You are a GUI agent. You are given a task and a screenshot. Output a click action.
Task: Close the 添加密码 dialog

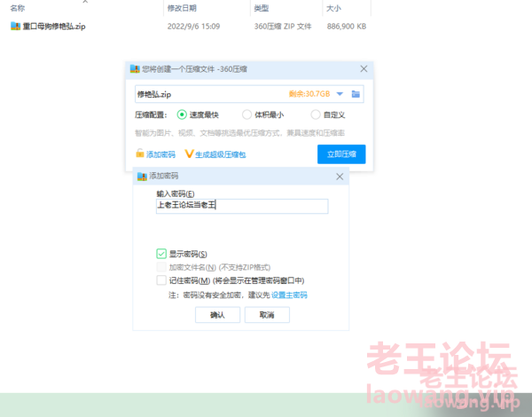click(x=340, y=177)
